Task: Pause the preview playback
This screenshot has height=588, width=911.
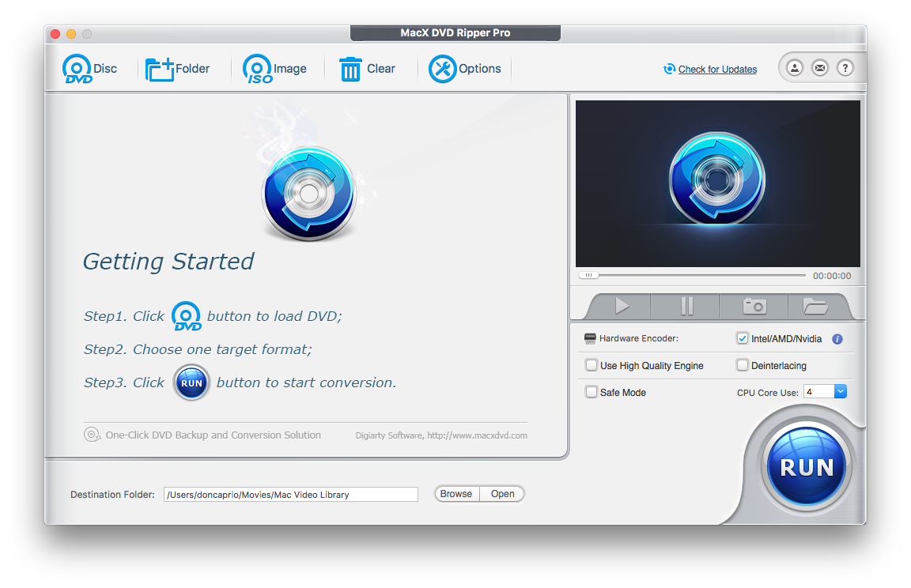Action: click(x=686, y=306)
